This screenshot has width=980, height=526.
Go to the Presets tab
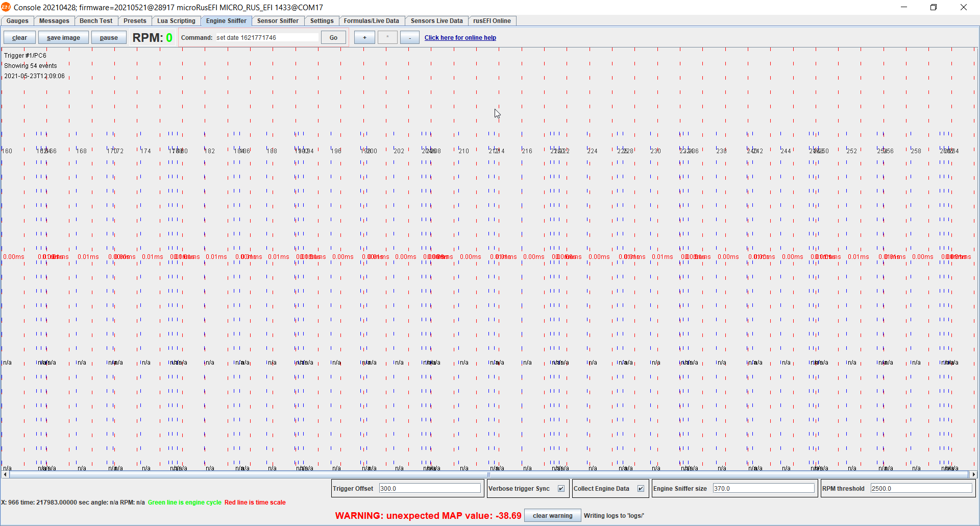pos(135,21)
